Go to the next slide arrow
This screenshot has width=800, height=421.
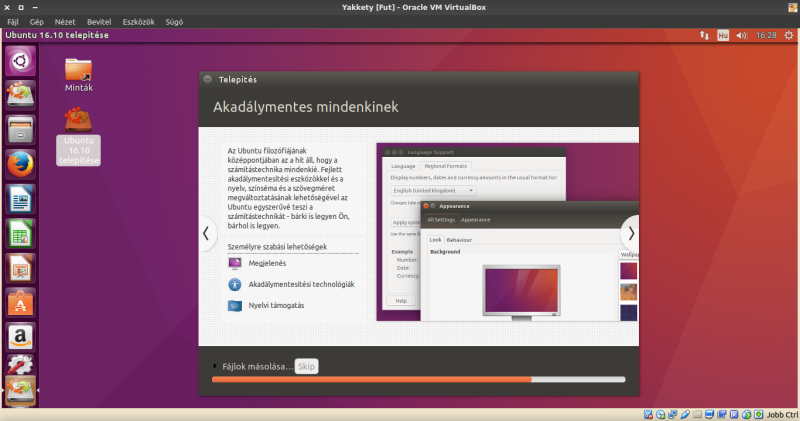(x=629, y=233)
